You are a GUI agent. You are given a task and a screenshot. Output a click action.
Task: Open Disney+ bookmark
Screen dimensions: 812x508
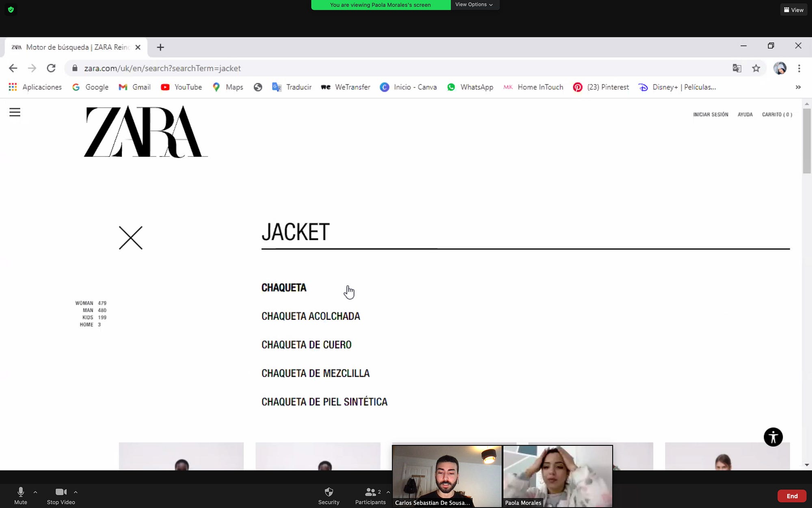click(677, 87)
